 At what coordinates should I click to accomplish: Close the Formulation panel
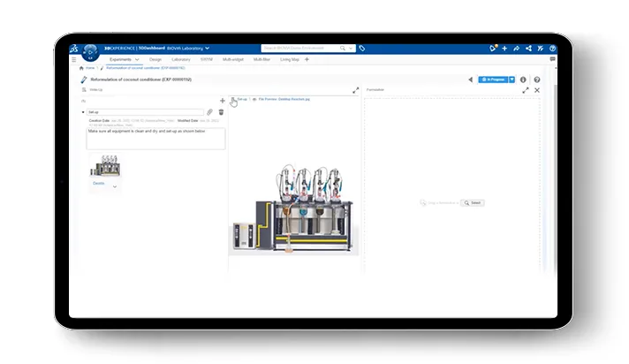537,91
